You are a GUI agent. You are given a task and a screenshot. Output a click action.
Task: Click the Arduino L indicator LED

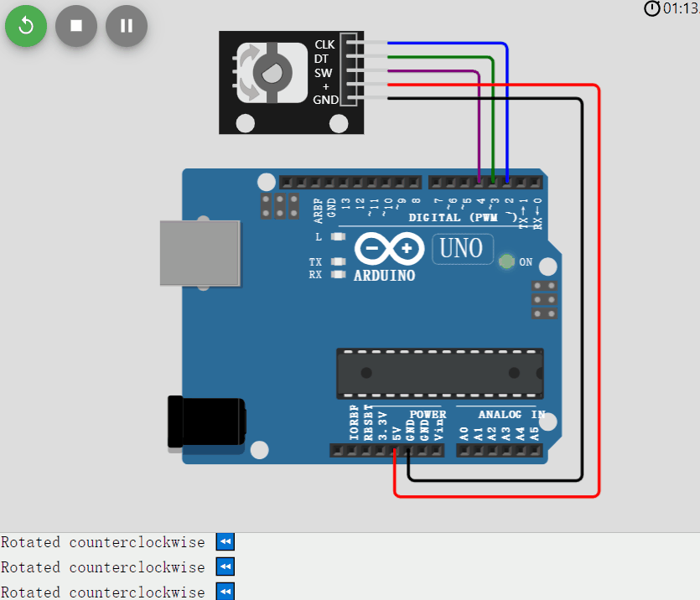pos(338,236)
